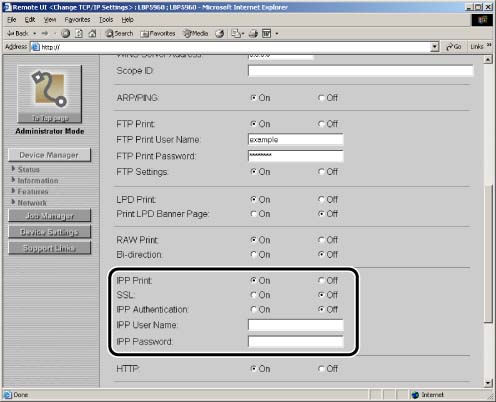Click the IPP User Name field
The width and height of the screenshot is (496, 402).
coord(296,325)
